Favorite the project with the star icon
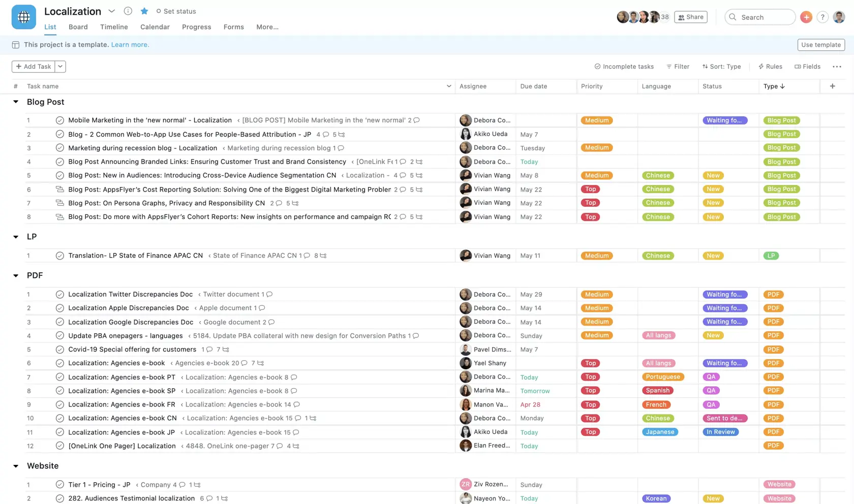Image resolution: width=854 pixels, height=504 pixels. tap(144, 11)
